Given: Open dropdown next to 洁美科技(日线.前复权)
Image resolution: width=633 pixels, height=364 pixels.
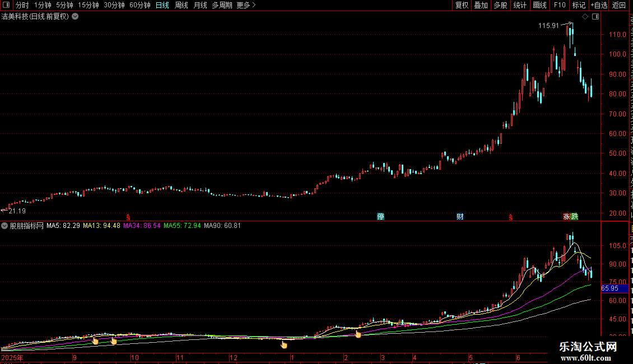Looking at the screenshot, I should pyautogui.click(x=75, y=17).
